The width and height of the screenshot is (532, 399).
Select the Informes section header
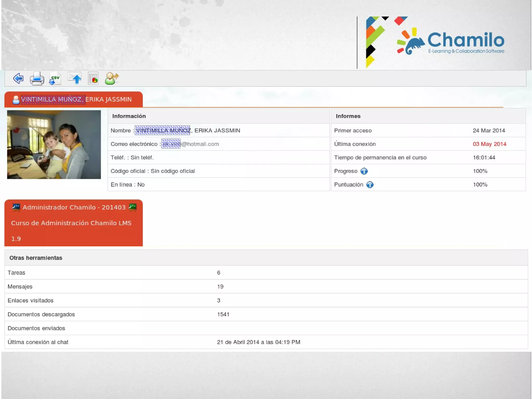(x=348, y=116)
